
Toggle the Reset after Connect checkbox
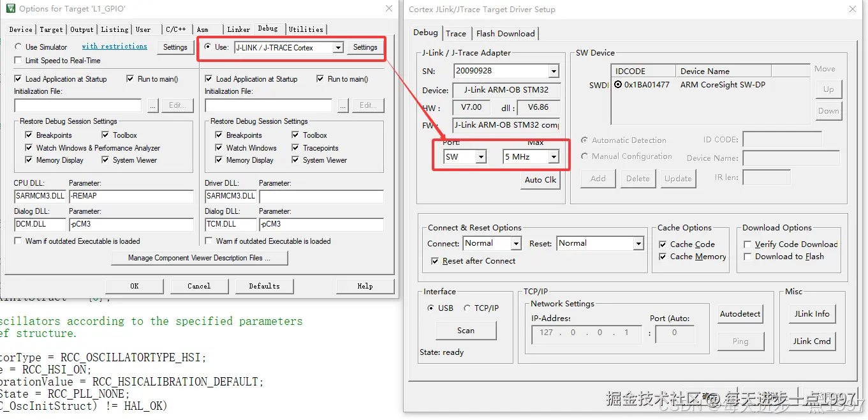435,261
